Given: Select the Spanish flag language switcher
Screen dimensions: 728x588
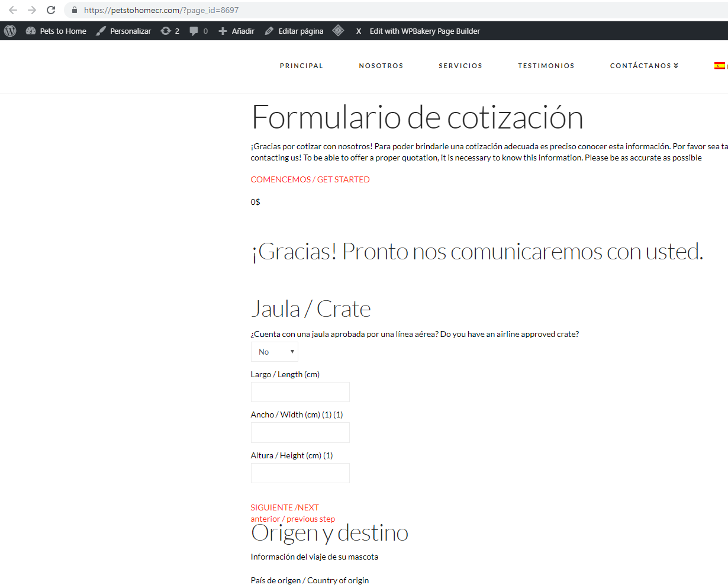Looking at the screenshot, I should 719,66.
